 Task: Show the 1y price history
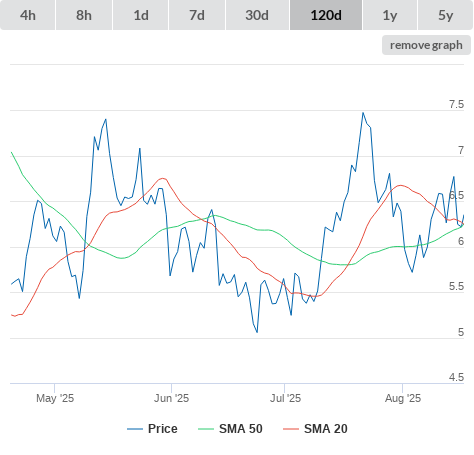click(390, 15)
